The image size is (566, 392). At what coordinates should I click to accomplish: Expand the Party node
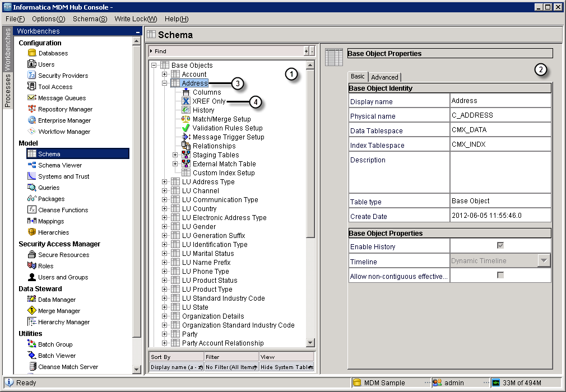pyautogui.click(x=165, y=334)
